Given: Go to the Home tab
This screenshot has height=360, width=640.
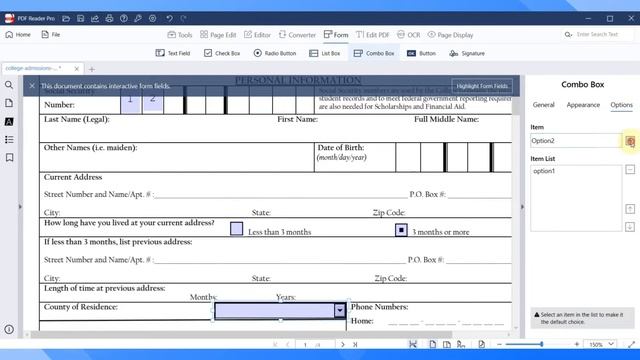Looking at the screenshot, I should pyautogui.click(x=18, y=35).
